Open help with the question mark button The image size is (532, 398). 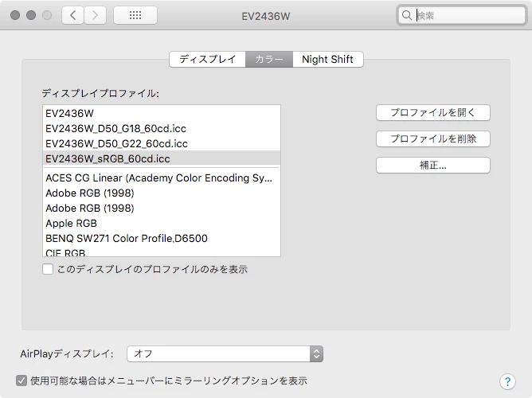[x=507, y=382]
